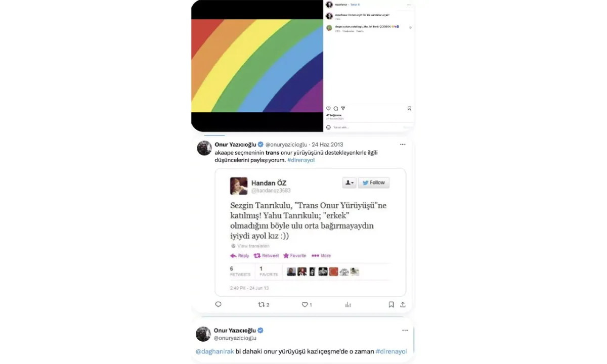Image resolution: width=607 pixels, height=364 pixels.
Task: Like the tweet showing 1 like
Action: (307, 304)
